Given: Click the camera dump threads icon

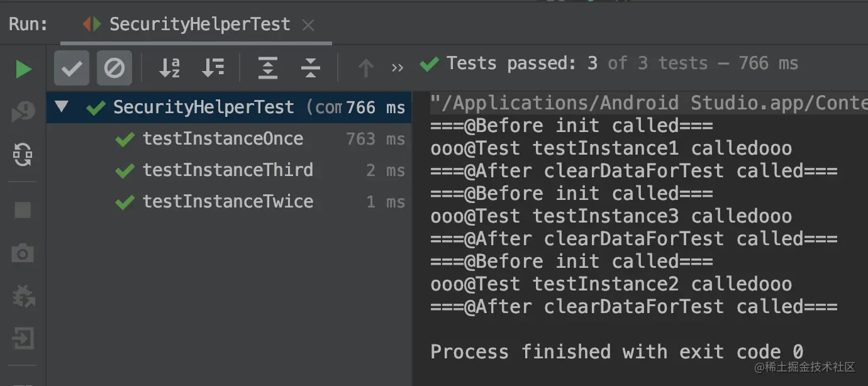Looking at the screenshot, I should (x=23, y=253).
